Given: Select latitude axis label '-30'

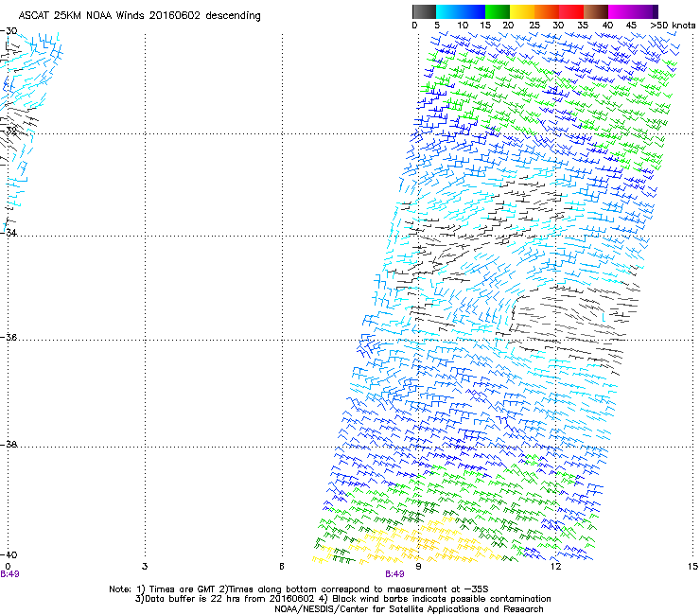Looking at the screenshot, I should (9, 31).
